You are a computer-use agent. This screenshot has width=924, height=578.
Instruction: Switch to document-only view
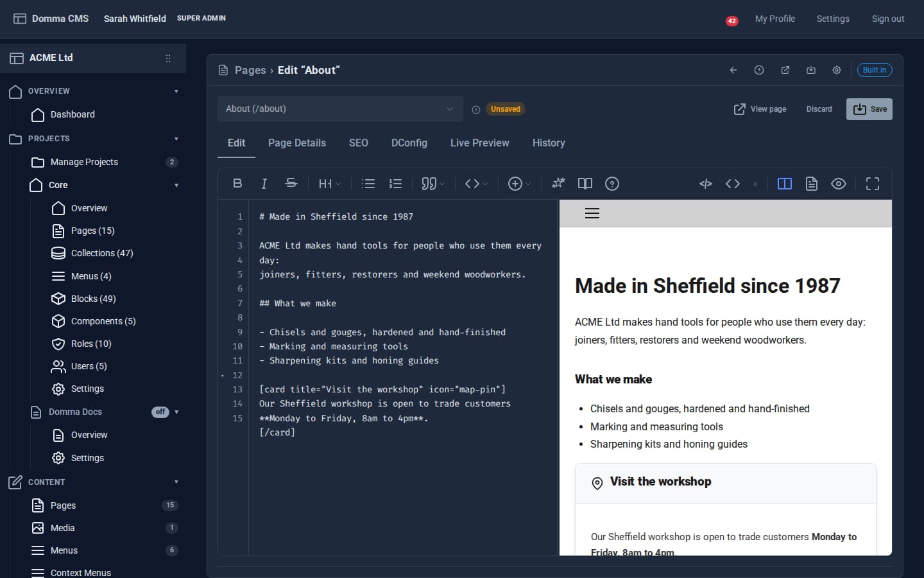(x=812, y=184)
